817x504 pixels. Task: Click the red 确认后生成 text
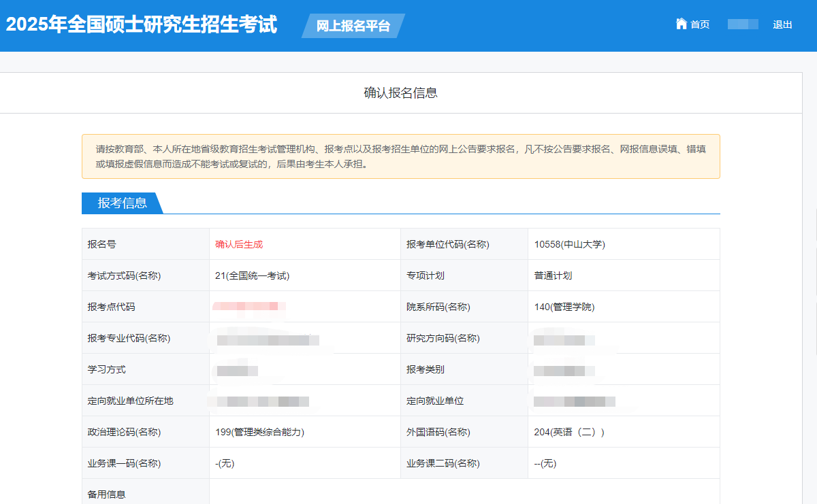[x=239, y=244]
